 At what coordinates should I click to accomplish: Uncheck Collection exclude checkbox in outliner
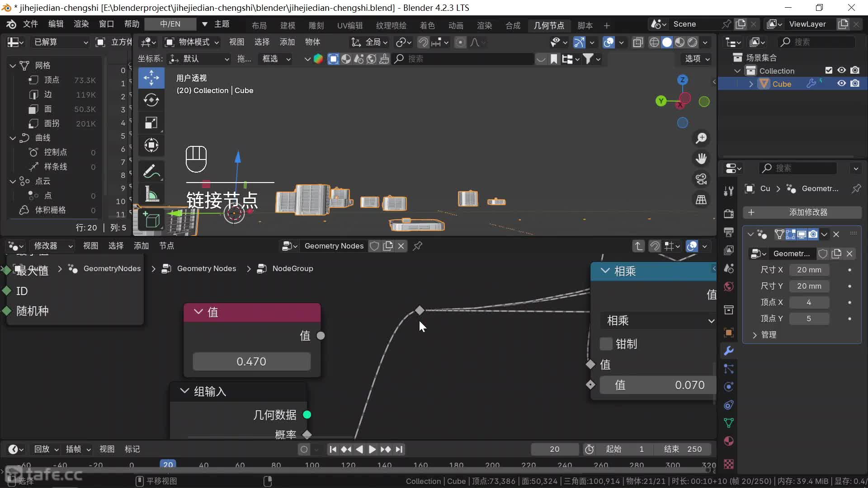click(828, 70)
